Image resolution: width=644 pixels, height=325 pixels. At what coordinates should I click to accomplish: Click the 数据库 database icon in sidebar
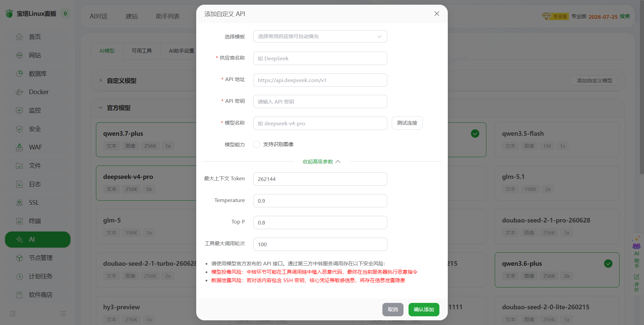19,74
